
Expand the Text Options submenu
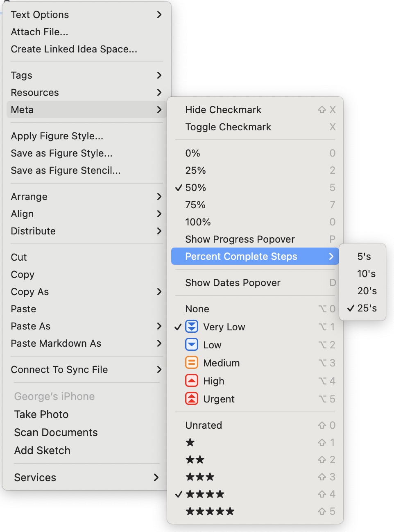pos(159,15)
